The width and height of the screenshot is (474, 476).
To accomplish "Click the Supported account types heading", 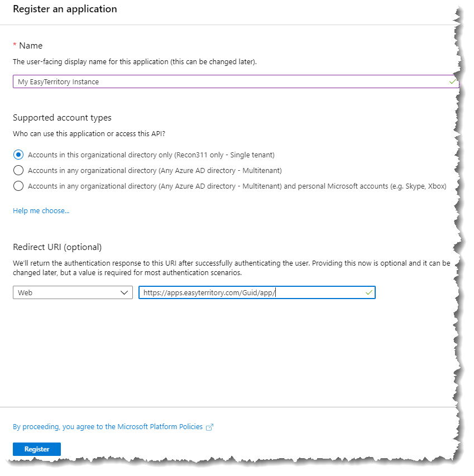I will tap(62, 118).
